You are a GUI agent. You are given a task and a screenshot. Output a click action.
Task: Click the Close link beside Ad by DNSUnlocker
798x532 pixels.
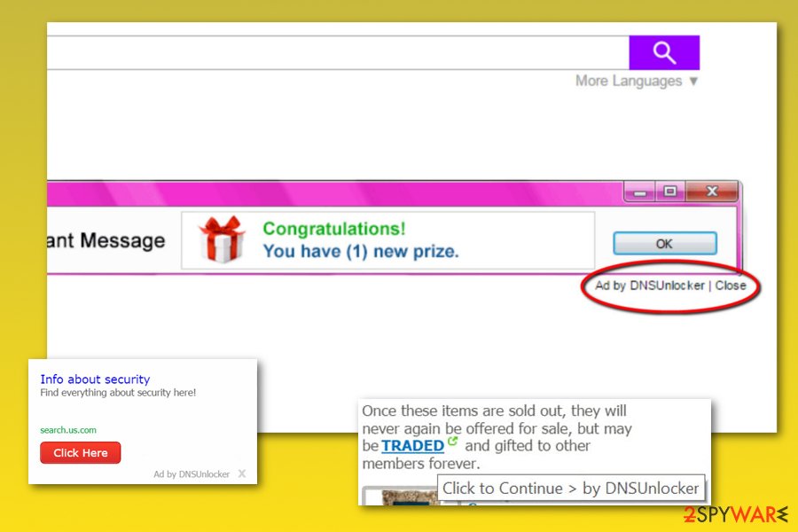coord(731,286)
